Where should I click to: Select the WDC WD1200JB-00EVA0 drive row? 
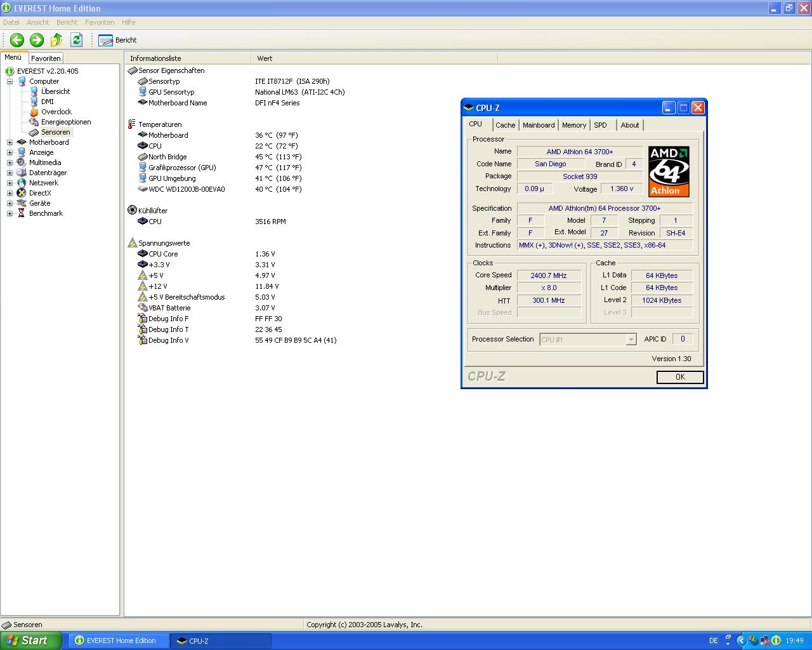coord(187,189)
